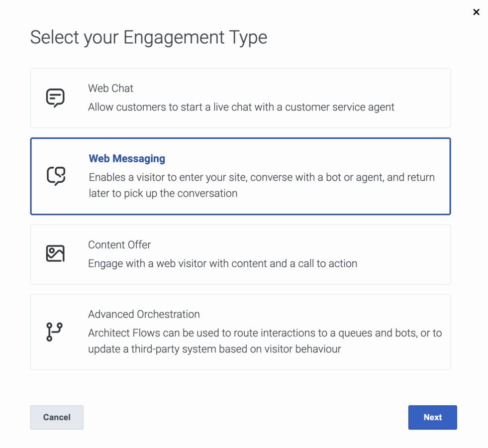Proceed with the Next button
This screenshot has height=448, width=488.
[x=433, y=417]
